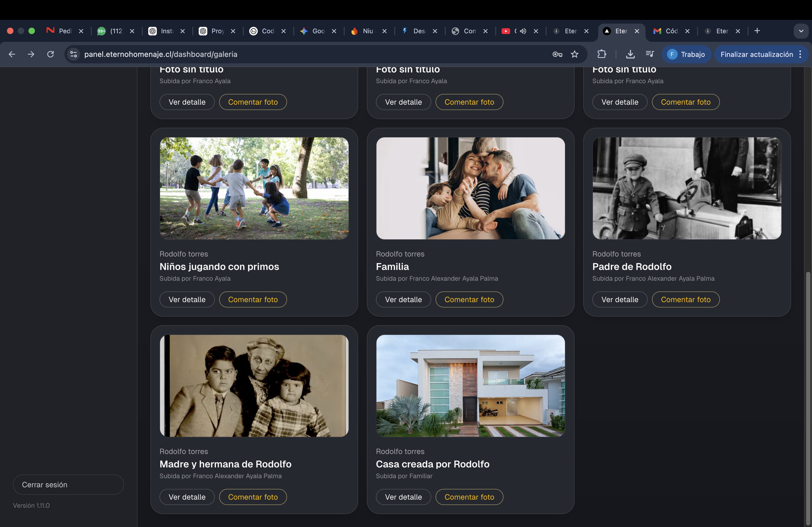Screen dimensions: 812x527
Task: Open the Trabajo profile switcher
Action: click(686, 54)
